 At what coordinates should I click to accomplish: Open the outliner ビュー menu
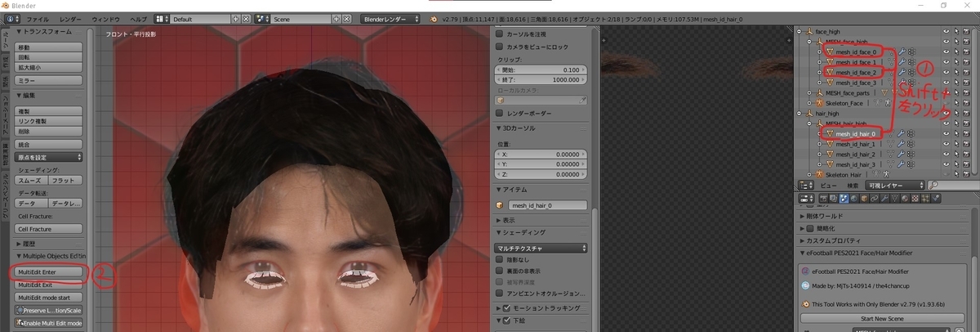[x=829, y=185]
